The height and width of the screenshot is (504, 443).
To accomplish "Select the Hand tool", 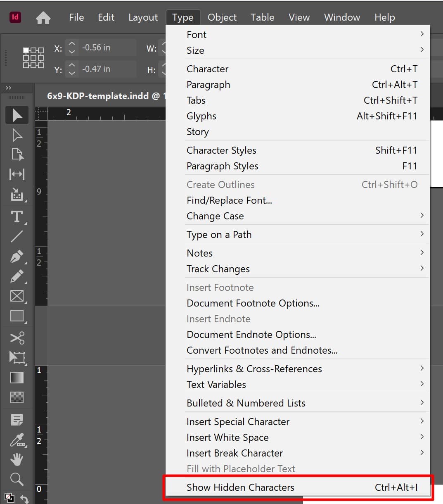I will [17, 459].
